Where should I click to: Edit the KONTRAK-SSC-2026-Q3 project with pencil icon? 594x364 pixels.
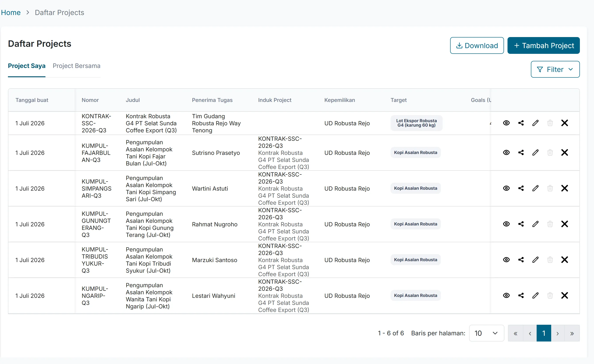536,123
